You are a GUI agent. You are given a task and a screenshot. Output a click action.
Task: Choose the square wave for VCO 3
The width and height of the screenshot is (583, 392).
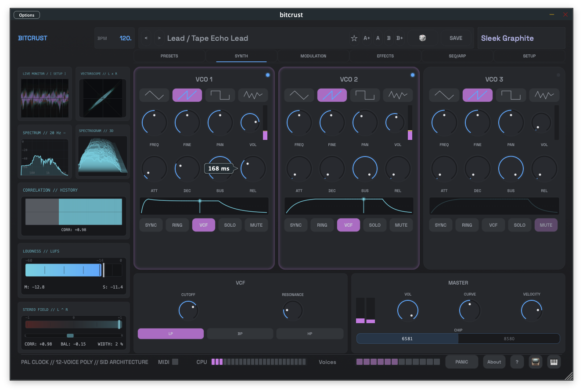click(511, 95)
